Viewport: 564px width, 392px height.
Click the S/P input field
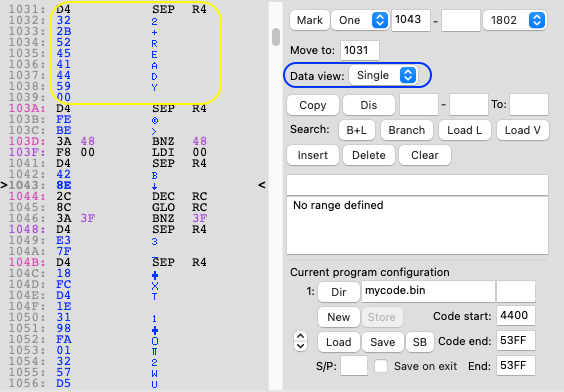354,366
